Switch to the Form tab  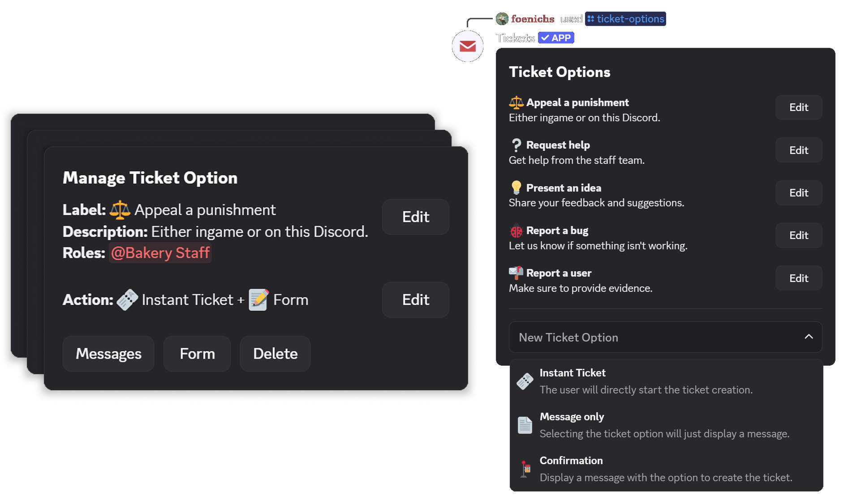pyautogui.click(x=197, y=354)
